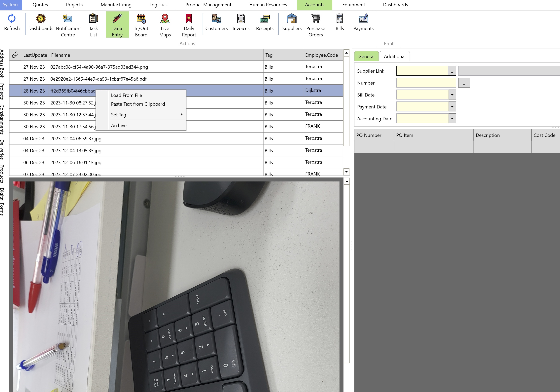Select the 0e2920e2-1565-44e9-aa53-1cbaf67e45a6.pdf row
Screen dimensions: 560x392
(176, 79)
